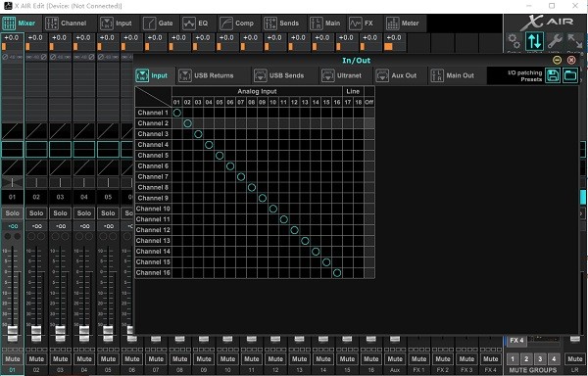Open the Meter view
Viewport: 588px width, 376px height.
coord(403,23)
